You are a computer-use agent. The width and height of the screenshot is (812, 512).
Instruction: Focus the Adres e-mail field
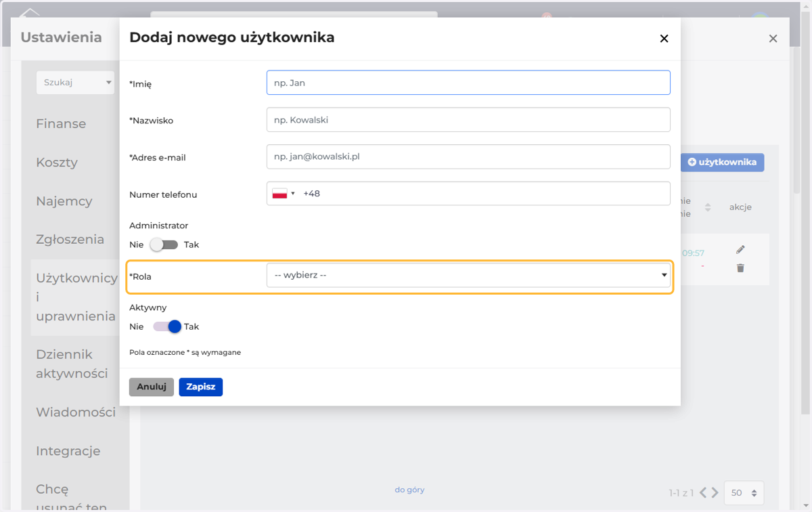[x=468, y=156]
